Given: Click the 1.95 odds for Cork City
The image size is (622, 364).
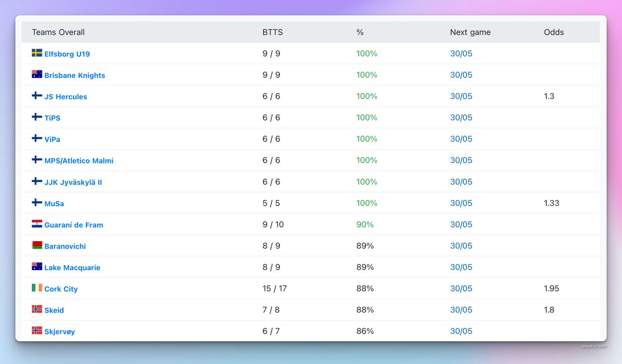Looking at the screenshot, I should pyautogui.click(x=552, y=288).
